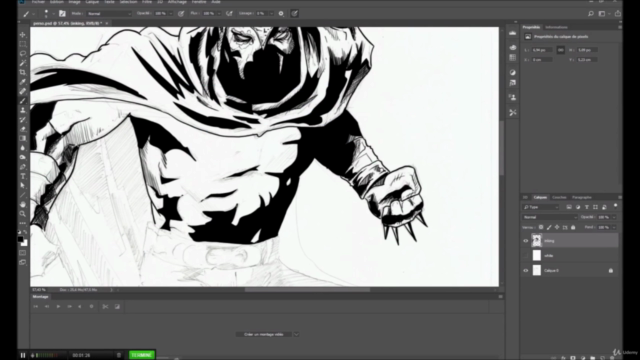
Task: Hide the Calque 0 layer
Action: (526, 270)
